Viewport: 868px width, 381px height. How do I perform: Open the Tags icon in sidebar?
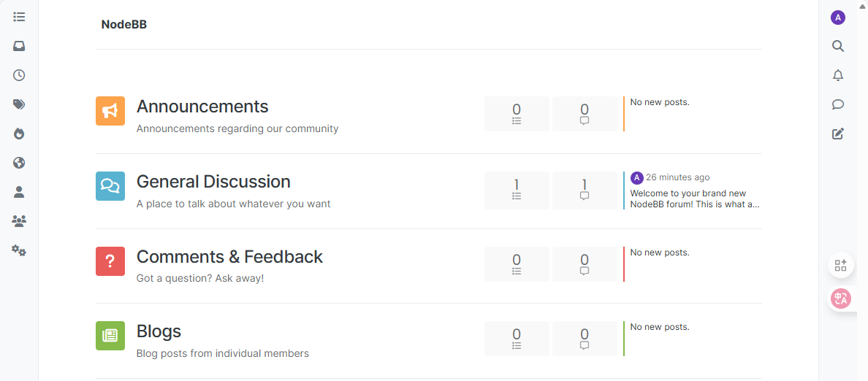tap(19, 104)
